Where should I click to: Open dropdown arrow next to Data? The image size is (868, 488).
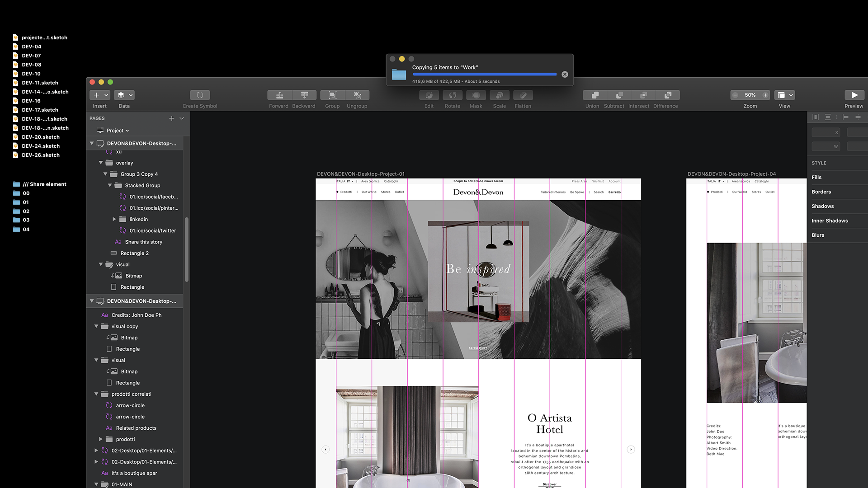[x=131, y=95]
